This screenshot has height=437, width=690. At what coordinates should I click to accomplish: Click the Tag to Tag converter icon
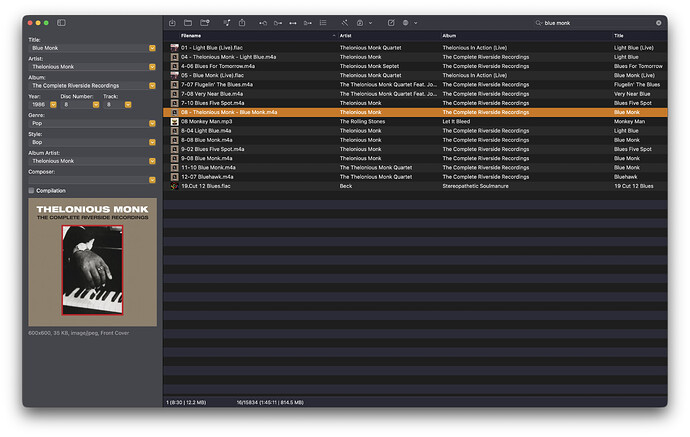pyautogui.click(x=293, y=23)
